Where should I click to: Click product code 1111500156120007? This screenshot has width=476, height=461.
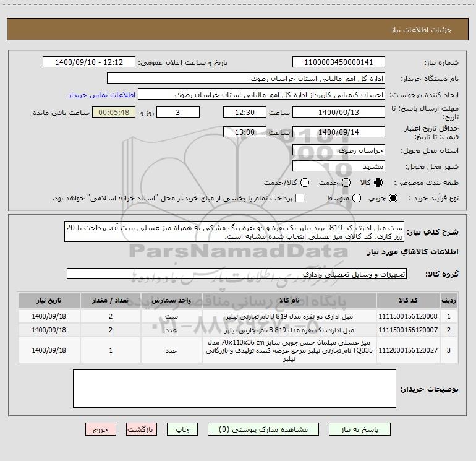pyautogui.click(x=408, y=330)
